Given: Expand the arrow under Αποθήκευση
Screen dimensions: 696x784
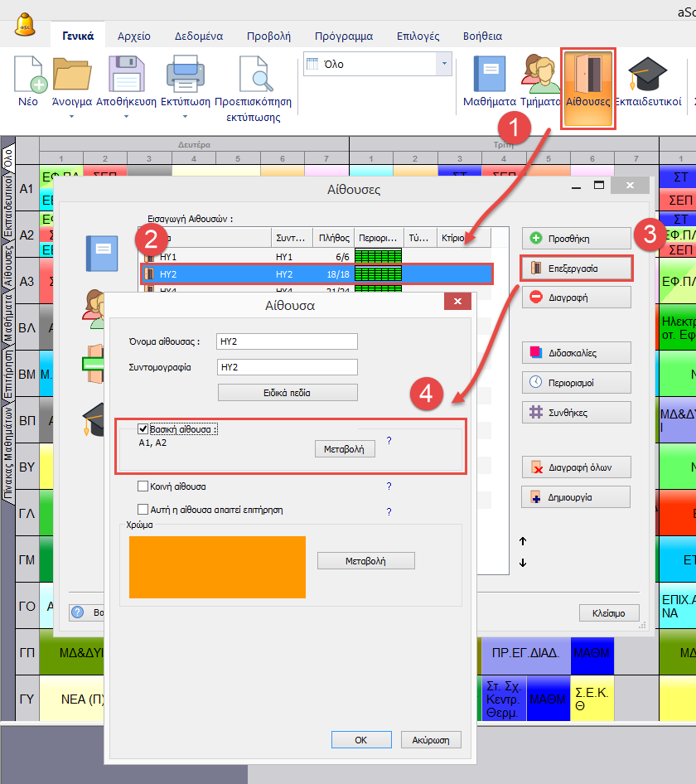Looking at the screenshot, I should pos(126,117).
